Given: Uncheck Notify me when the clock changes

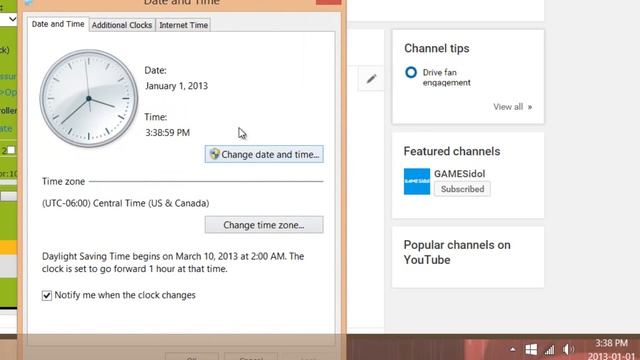Looking at the screenshot, I should pyautogui.click(x=47, y=295).
